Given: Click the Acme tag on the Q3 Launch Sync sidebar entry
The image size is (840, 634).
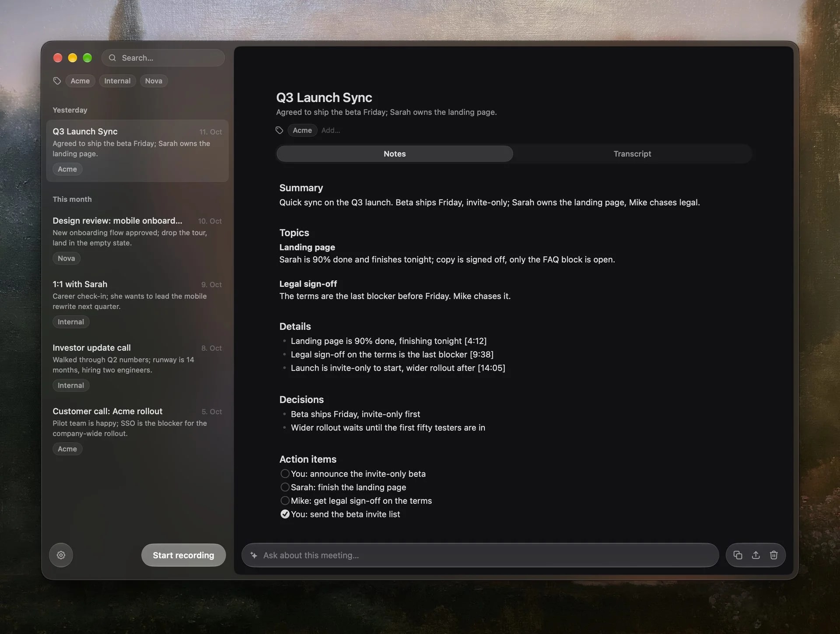Looking at the screenshot, I should [x=67, y=169].
